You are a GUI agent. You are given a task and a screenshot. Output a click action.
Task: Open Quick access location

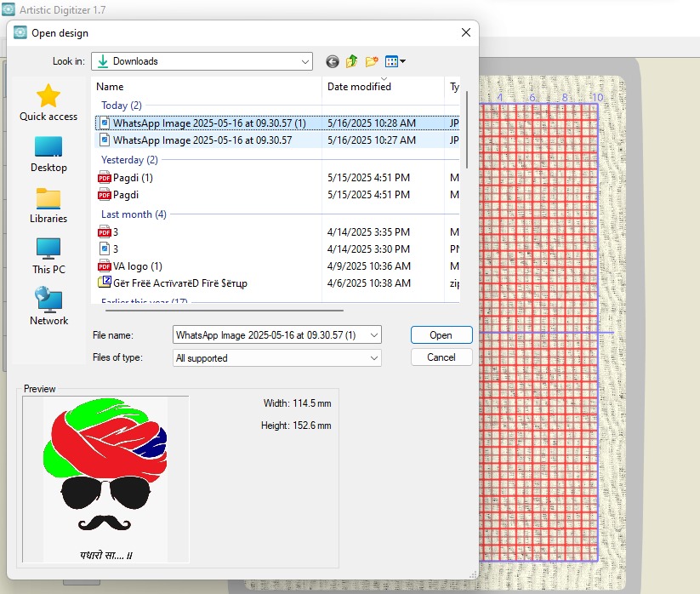tap(48, 103)
